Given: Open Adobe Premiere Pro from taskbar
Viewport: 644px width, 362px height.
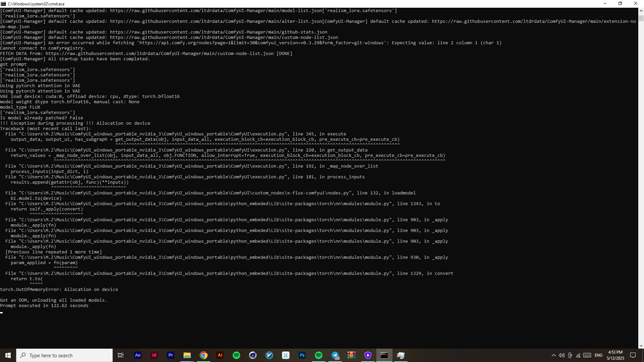Looking at the screenshot, I should click(171, 355).
